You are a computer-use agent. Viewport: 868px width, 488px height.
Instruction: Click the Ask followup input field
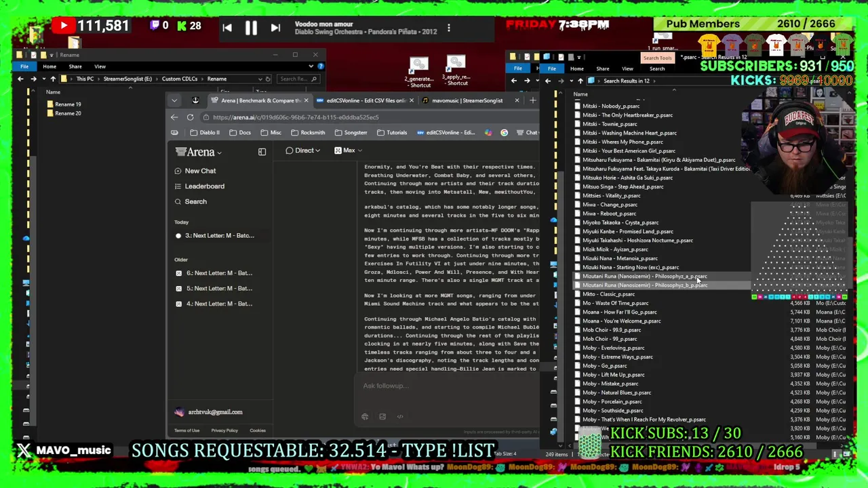coord(448,386)
